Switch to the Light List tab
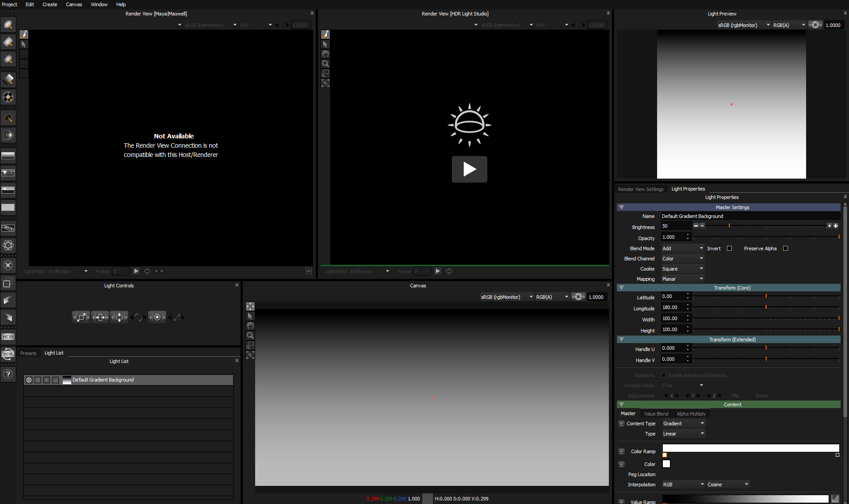The height and width of the screenshot is (504, 849). coord(54,352)
